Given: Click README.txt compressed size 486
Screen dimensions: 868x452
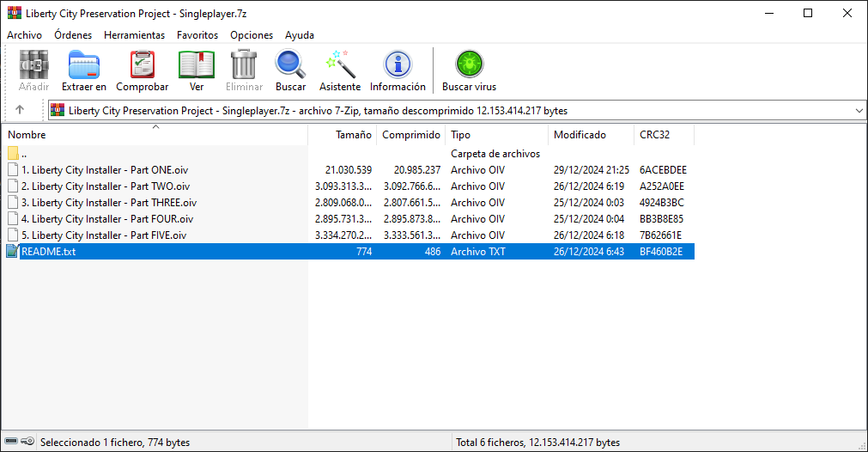Looking at the screenshot, I should (x=433, y=252).
